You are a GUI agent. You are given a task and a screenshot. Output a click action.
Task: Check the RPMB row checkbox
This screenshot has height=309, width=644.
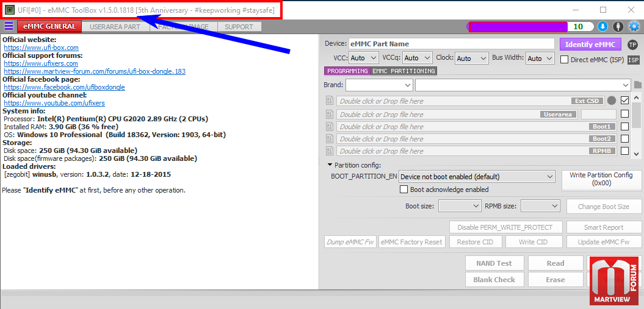click(x=624, y=151)
